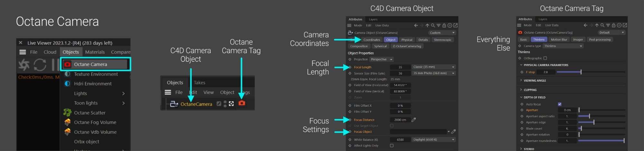This screenshot has height=151, width=644.
Task: Open the Coordinates tab of Camera Object
Action: (x=372, y=40)
